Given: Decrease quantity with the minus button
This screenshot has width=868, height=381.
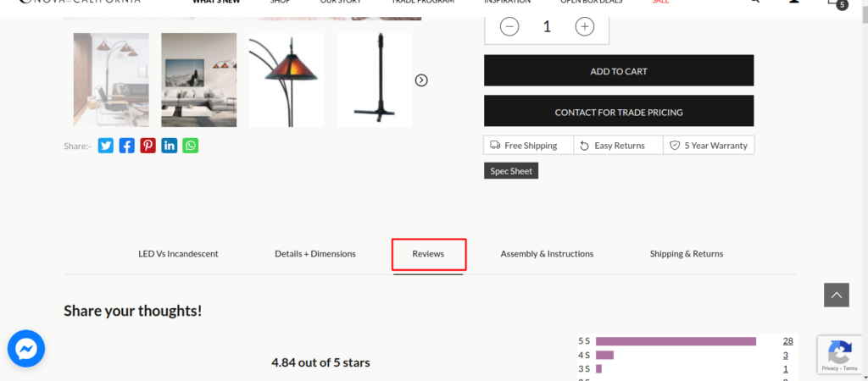Looking at the screenshot, I should 509,26.
